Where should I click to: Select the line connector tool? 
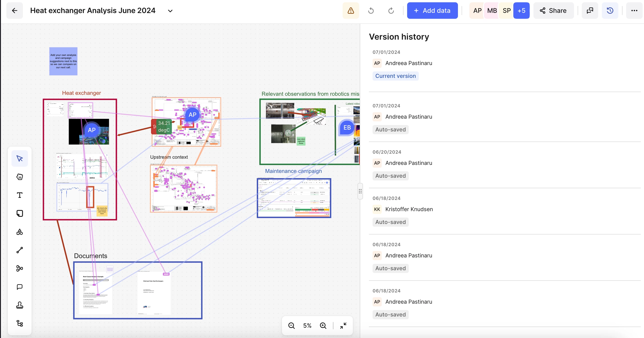pos(19,250)
